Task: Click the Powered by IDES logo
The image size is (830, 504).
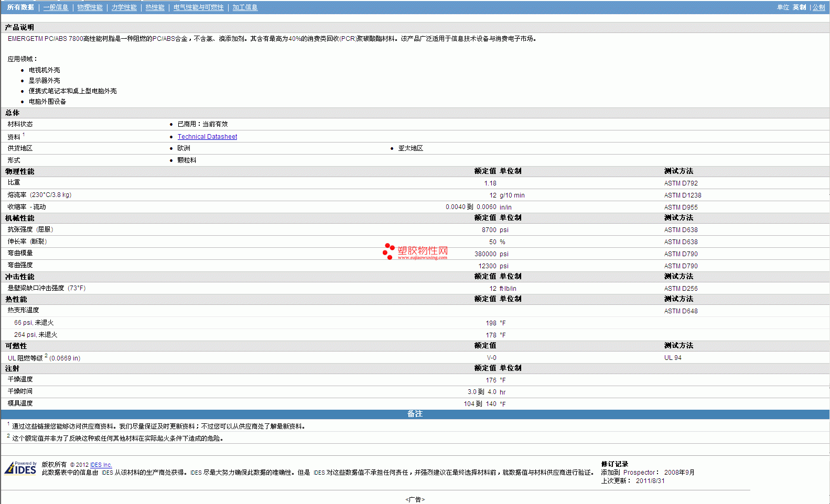Action: coord(21,468)
